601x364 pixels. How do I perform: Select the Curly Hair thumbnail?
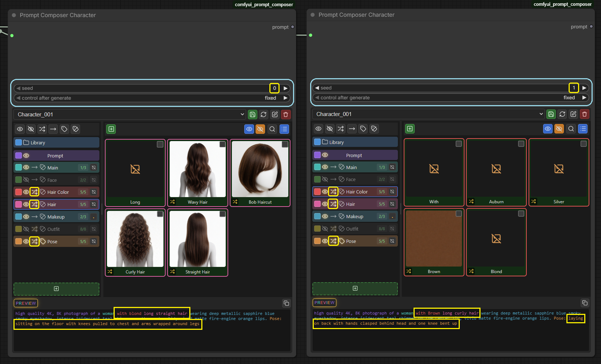[x=135, y=243]
